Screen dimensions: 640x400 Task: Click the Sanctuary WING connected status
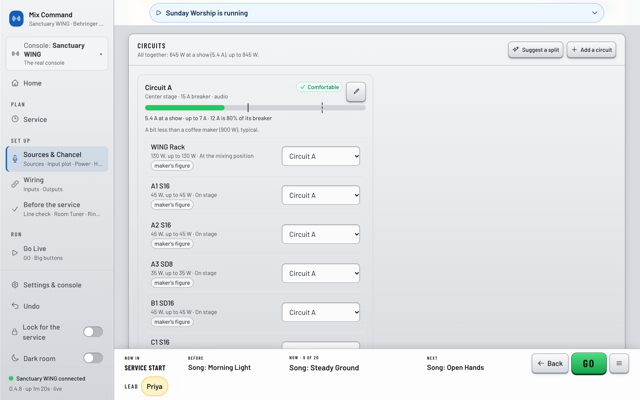tap(47, 378)
